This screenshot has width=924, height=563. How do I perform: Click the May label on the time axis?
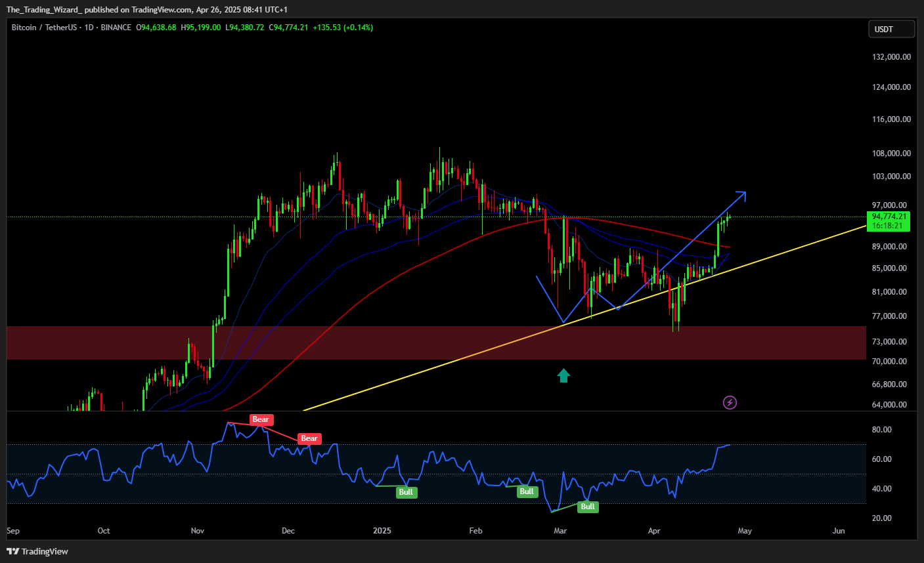click(745, 531)
